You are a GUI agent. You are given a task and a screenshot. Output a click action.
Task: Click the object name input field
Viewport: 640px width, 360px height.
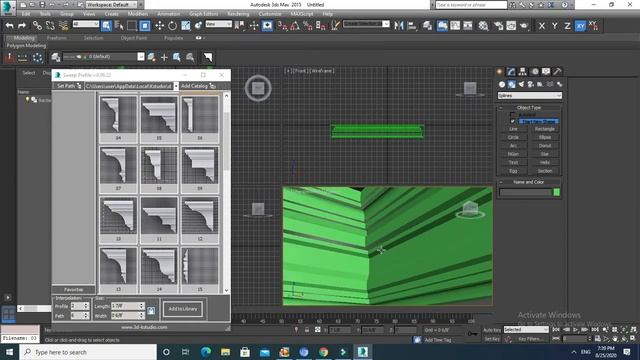(x=525, y=192)
